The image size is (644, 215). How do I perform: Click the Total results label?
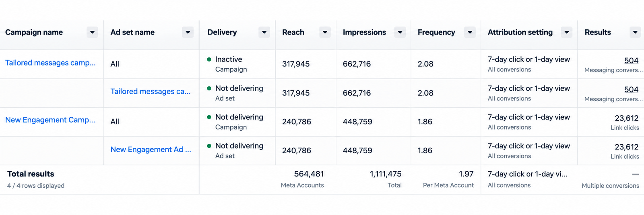(x=31, y=174)
